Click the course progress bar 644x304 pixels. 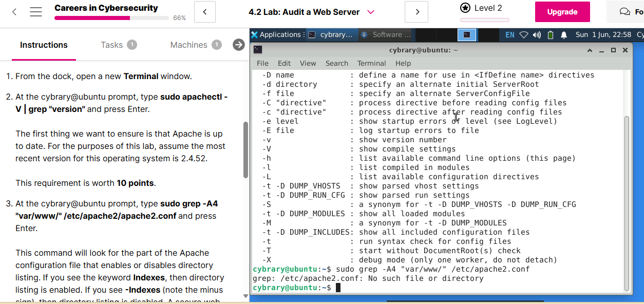111,18
